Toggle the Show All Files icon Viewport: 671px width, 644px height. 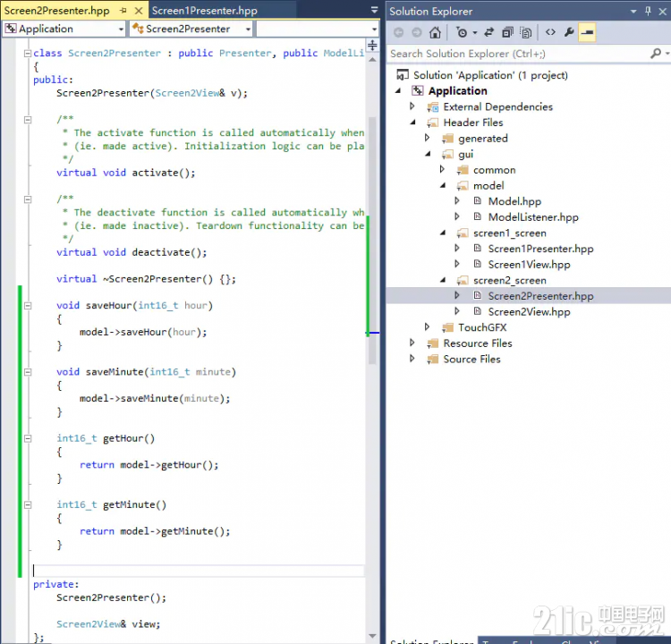click(525, 32)
